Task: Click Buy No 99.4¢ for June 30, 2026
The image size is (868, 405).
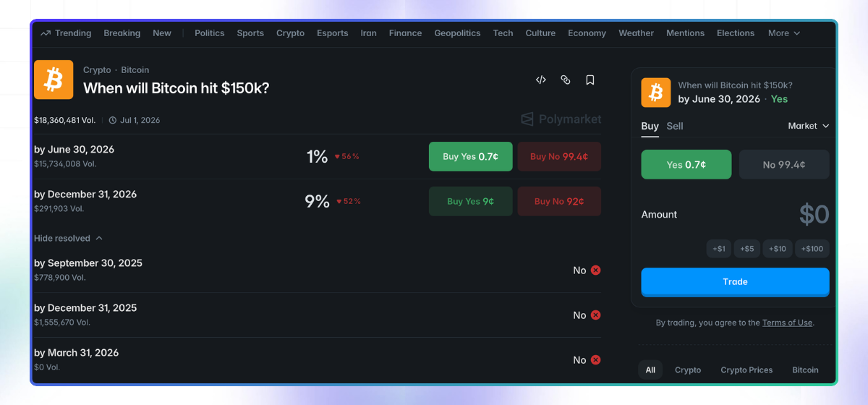Action: [x=559, y=156]
